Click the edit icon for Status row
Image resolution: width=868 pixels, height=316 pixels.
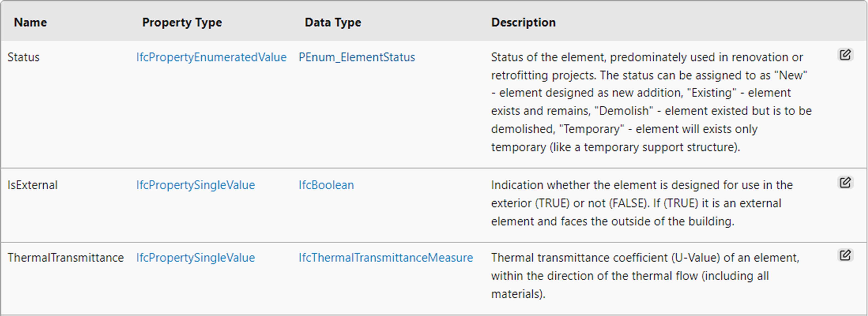point(845,55)
